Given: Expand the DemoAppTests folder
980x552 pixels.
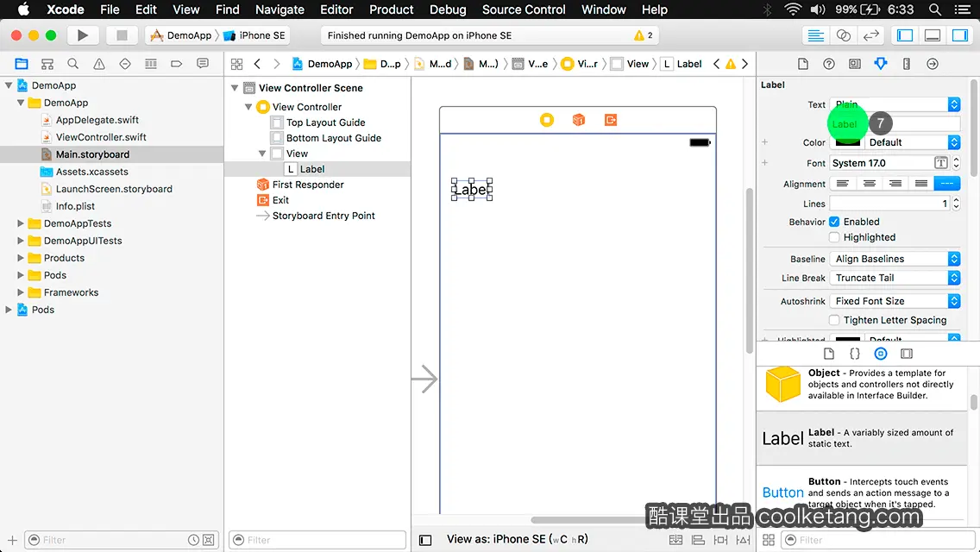Looking at the screenshot, I should pyautogui.click(x=21, y=223).
